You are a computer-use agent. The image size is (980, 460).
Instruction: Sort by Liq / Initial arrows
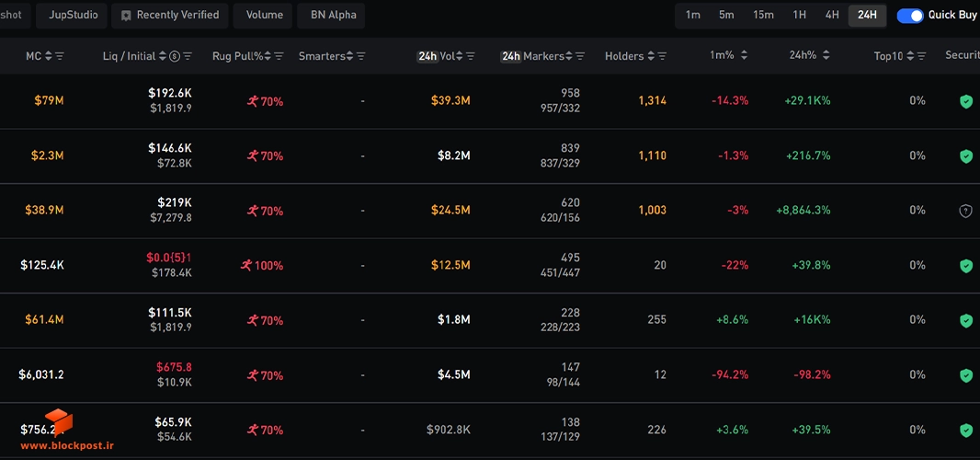click(x=163, y=56)
